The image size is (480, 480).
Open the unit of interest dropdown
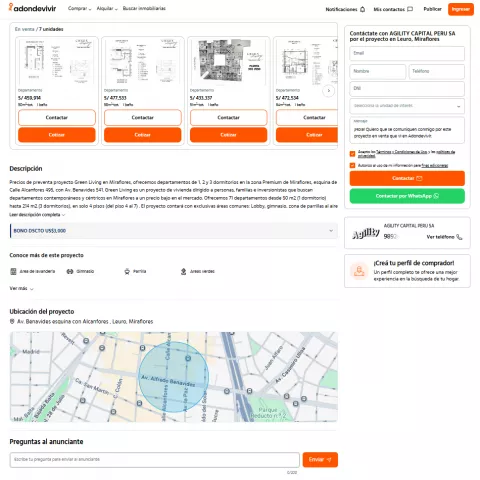(407, 106)
